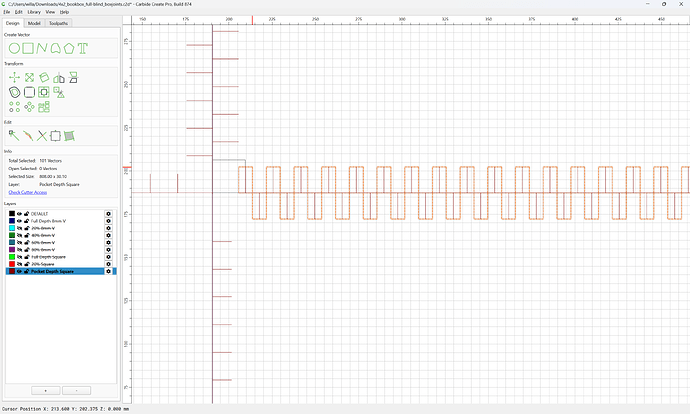Select the Polyline drawing tool
This screenshot has height=414, width=690.
(42, 48)
